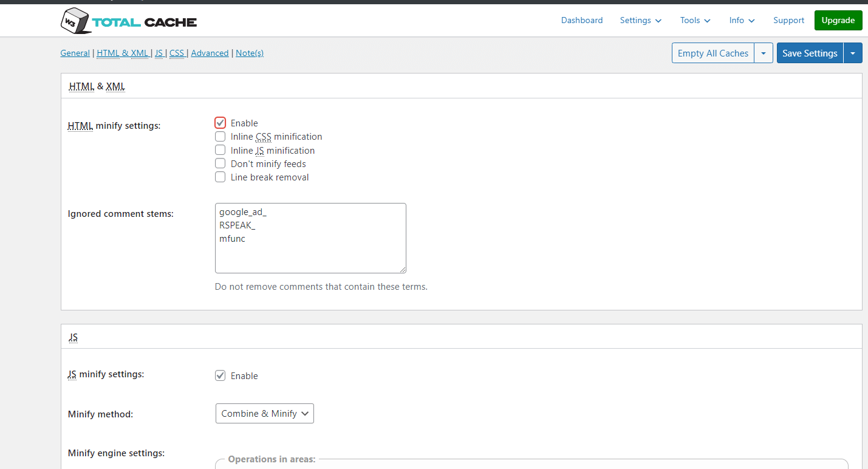This screenshot has height=469, width=868.
Task: Click the 'JS minify settings:' label
Action: (106, 374)
